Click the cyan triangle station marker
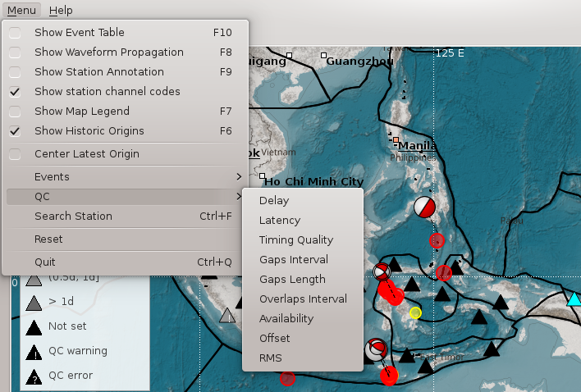This screenshot has height=392, width=581. pyautogui.click(x=574, y=299)
